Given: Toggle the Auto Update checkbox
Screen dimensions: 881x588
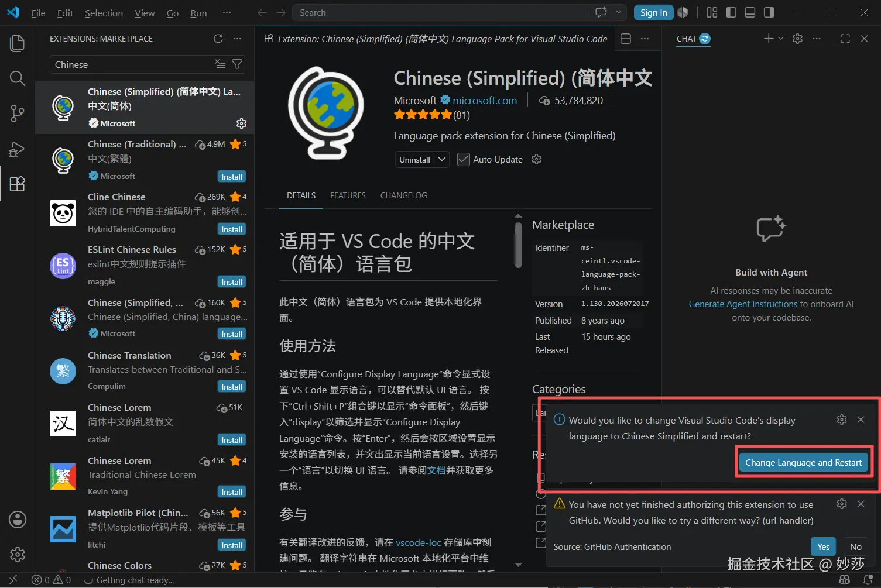Looking at the screenshot, I should (x=464, y=159).
